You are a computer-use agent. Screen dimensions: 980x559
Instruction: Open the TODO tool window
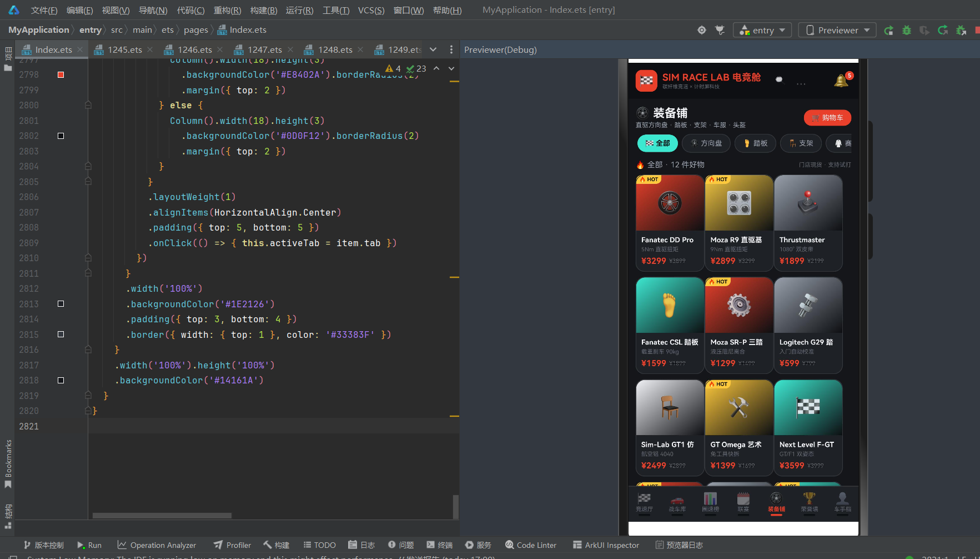pos(319,545)
